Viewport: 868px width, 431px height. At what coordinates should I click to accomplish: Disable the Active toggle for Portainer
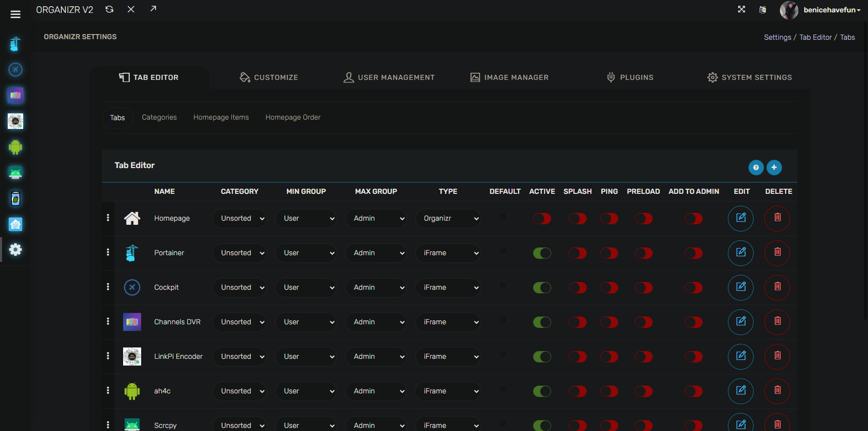[x=542, y=253]
